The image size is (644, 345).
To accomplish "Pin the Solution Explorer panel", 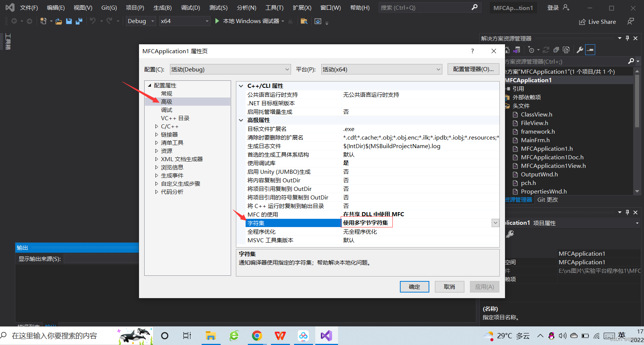I will pos(627,38).
